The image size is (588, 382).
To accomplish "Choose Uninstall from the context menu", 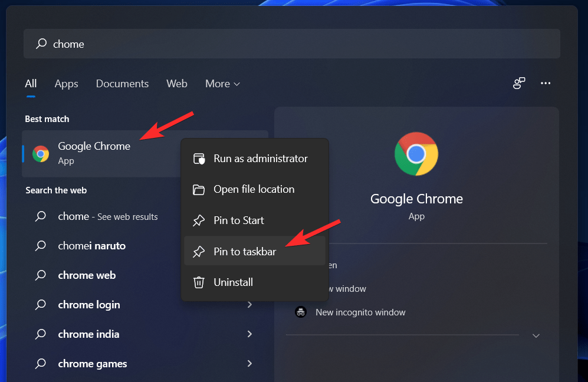I will (x=255, y=282).
